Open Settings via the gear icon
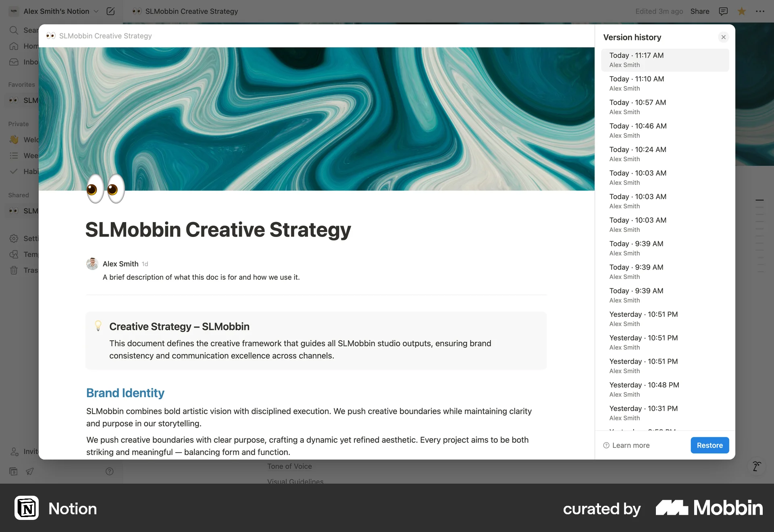Screen dimensions: 774x532 coord(14,239)
